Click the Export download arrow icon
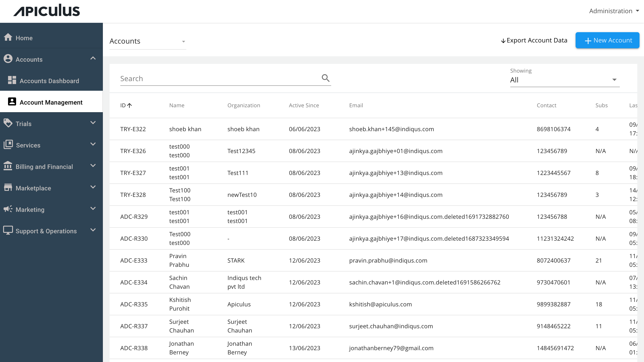644x362 pixels. pos(503,41)
